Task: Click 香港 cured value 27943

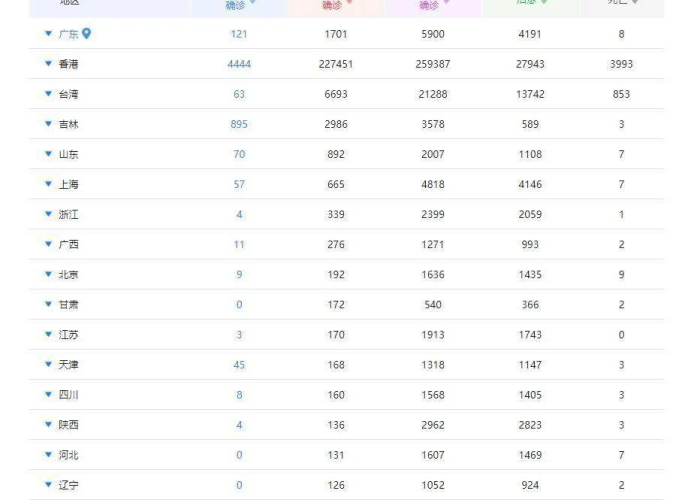Action: 530,64
